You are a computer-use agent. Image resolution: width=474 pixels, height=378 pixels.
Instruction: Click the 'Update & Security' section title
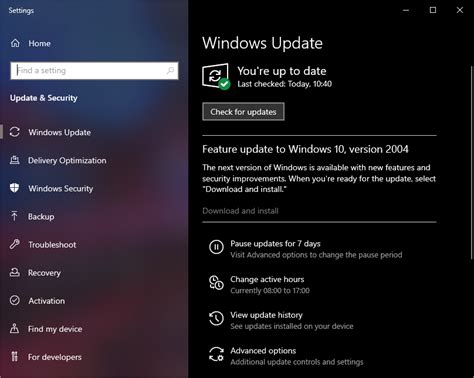(44, 98)
